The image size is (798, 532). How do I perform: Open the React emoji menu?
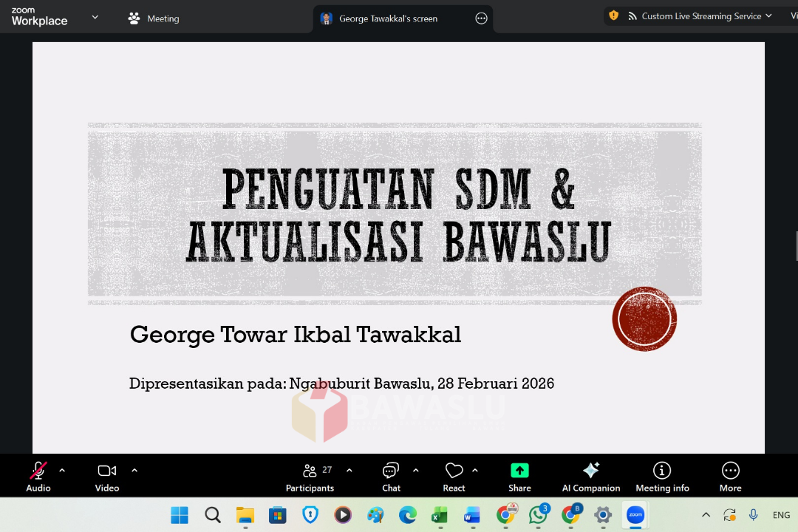(454, 476)
